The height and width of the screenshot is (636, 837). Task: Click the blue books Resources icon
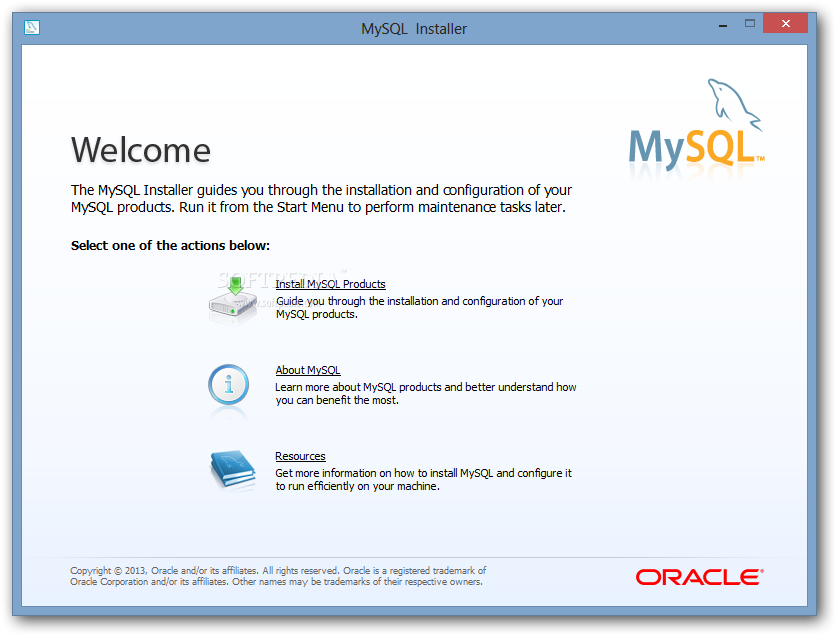[233, 469]
